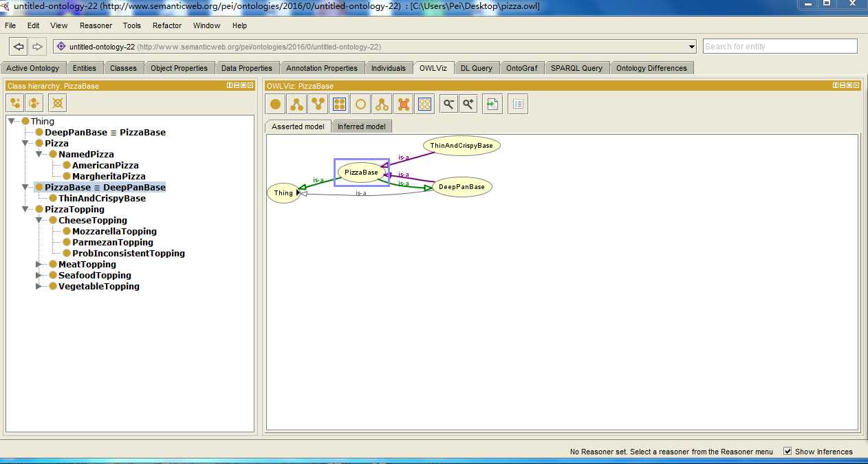Switch to the Inferred model tab
Image resolution: width=868 pixels, height=464 pixels.
361,126
